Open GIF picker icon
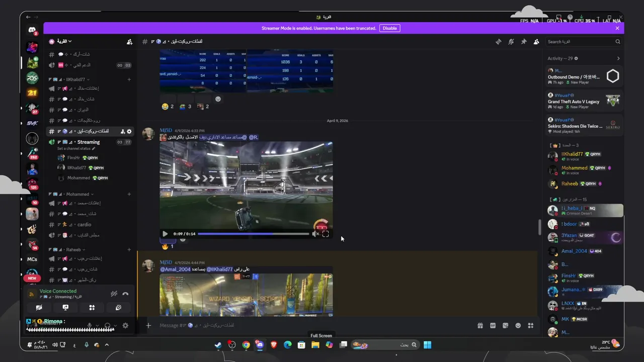 [493, 325]
